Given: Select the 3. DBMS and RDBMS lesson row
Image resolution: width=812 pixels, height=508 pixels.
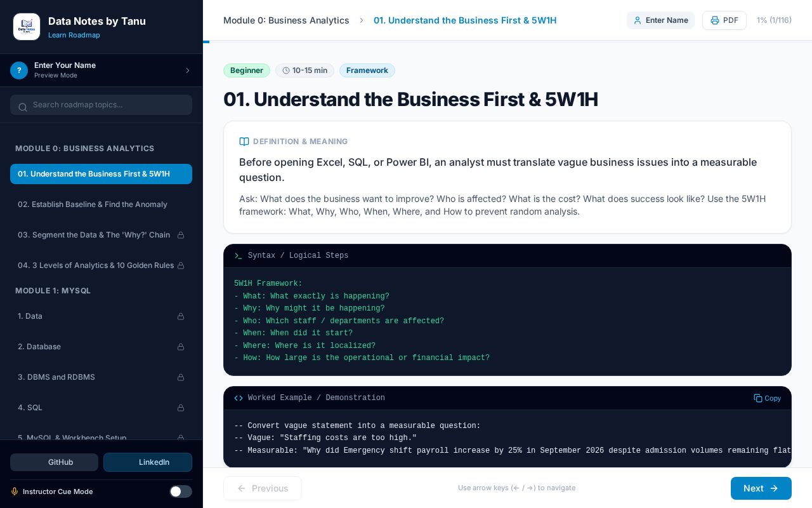Looking at the screenshot, I should (x=101, y=377).
